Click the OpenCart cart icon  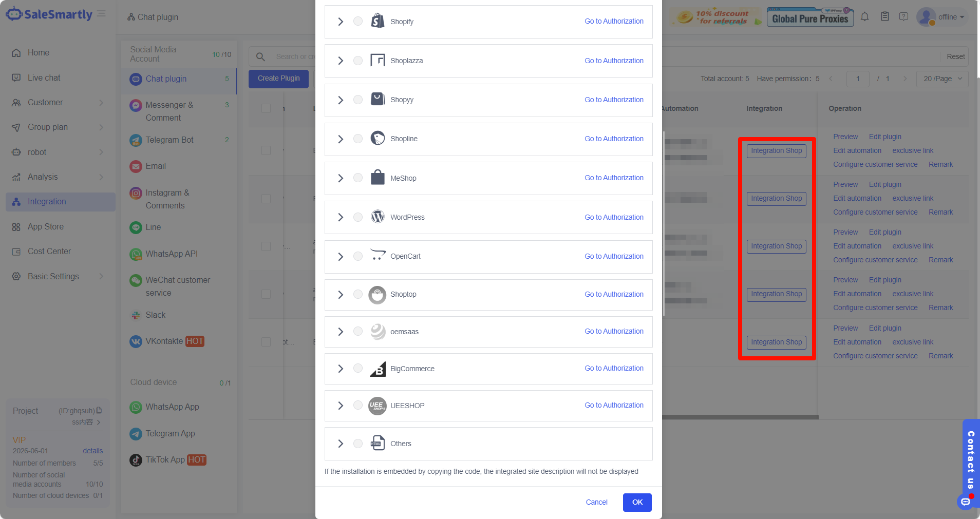coord(378,256)
